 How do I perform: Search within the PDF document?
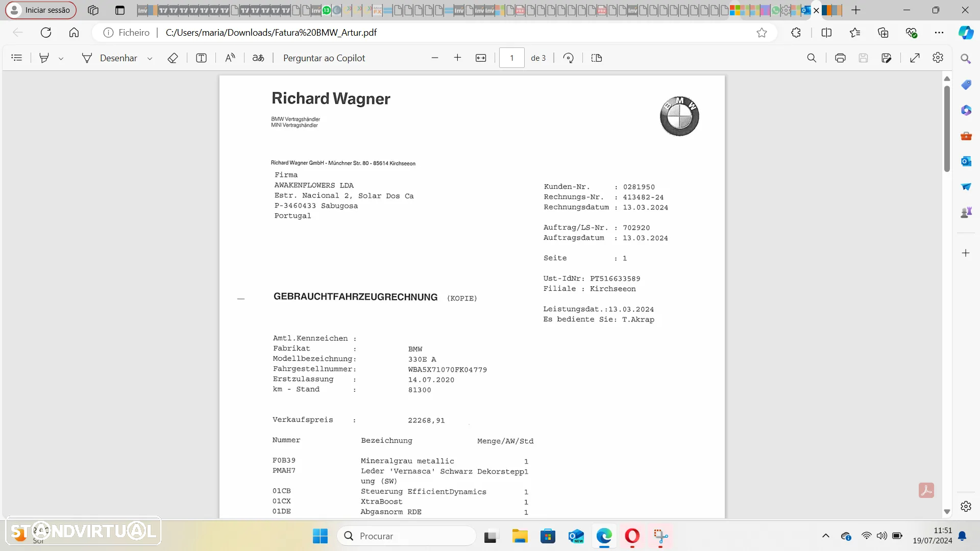tap(812, 58)
